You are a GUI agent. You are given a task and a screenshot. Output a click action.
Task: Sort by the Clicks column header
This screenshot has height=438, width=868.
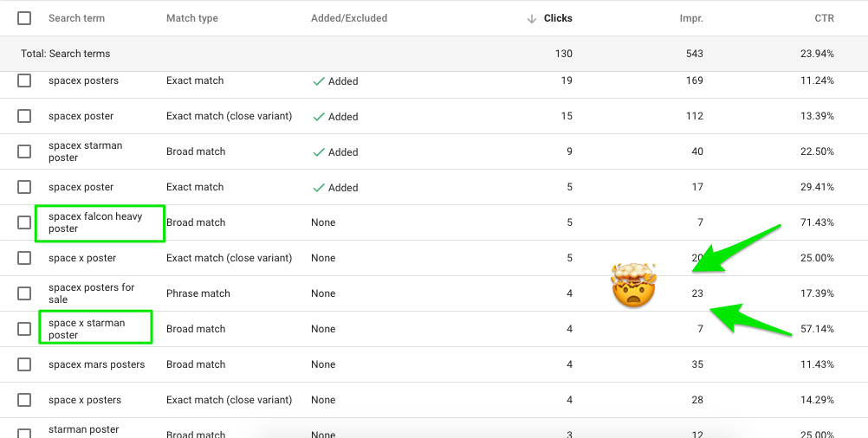[x=558, y=18]
